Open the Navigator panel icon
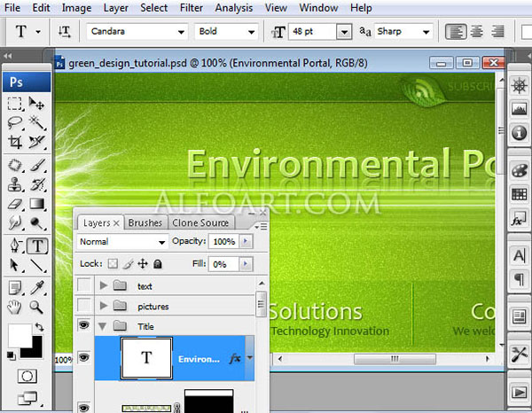This screenshot has width=532, height=413. tap(519, 85)
